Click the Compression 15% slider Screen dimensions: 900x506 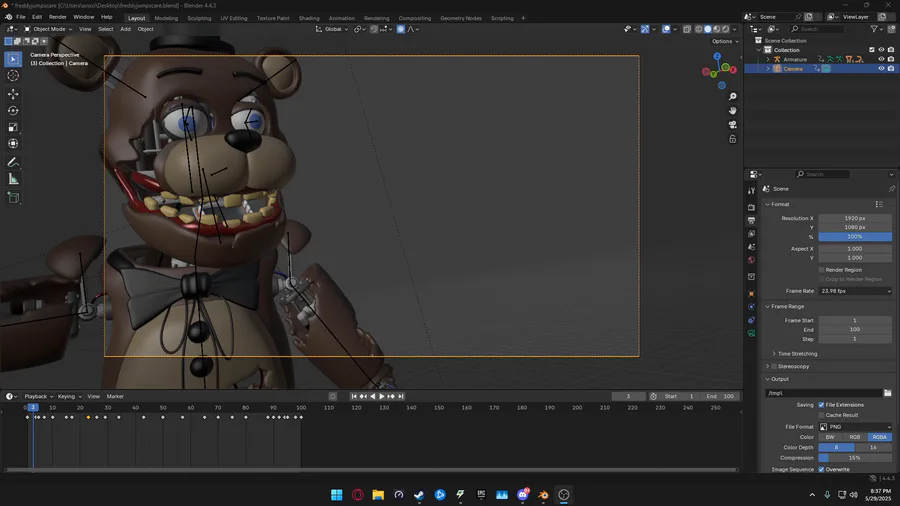pyautogui.click(x=855, y=458)
